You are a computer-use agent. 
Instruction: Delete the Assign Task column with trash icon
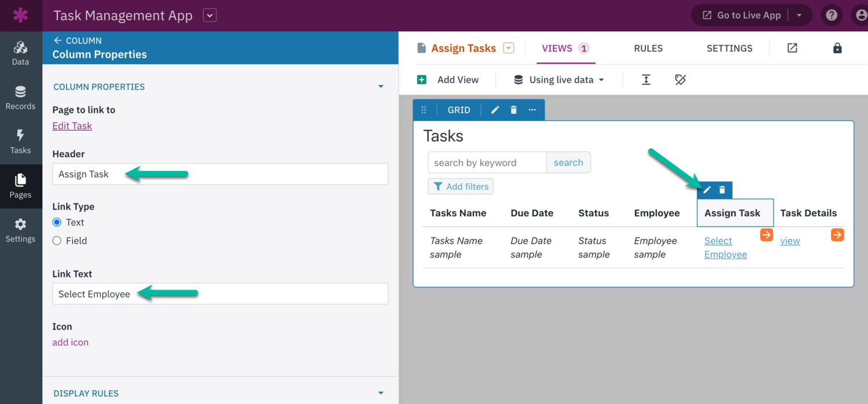coord(722,190)
